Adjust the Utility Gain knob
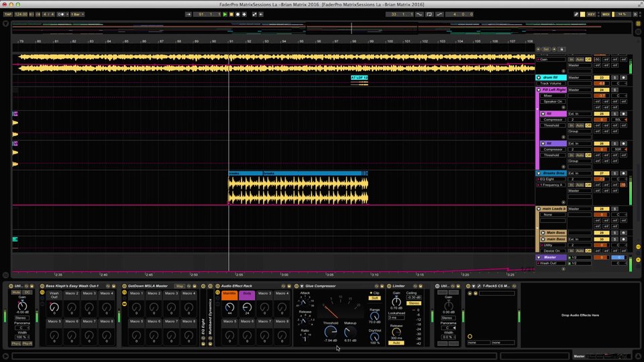644x362 pixels. click(21, 306)
